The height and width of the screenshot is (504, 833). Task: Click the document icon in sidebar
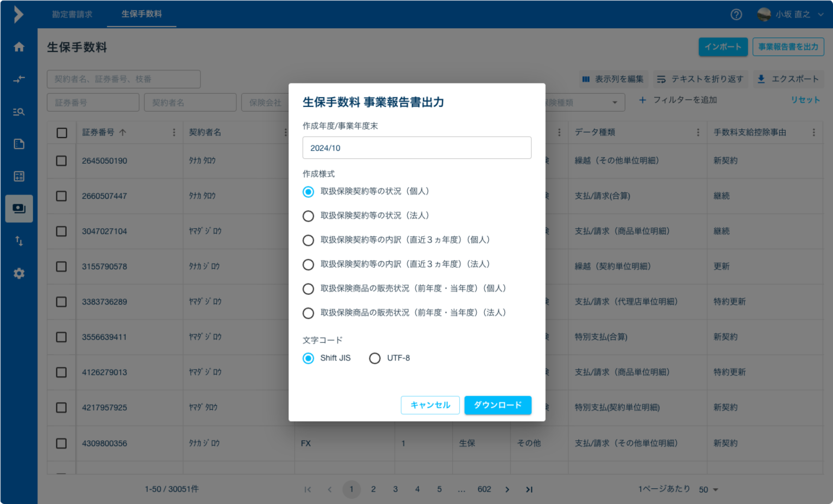tap(19, 144)
